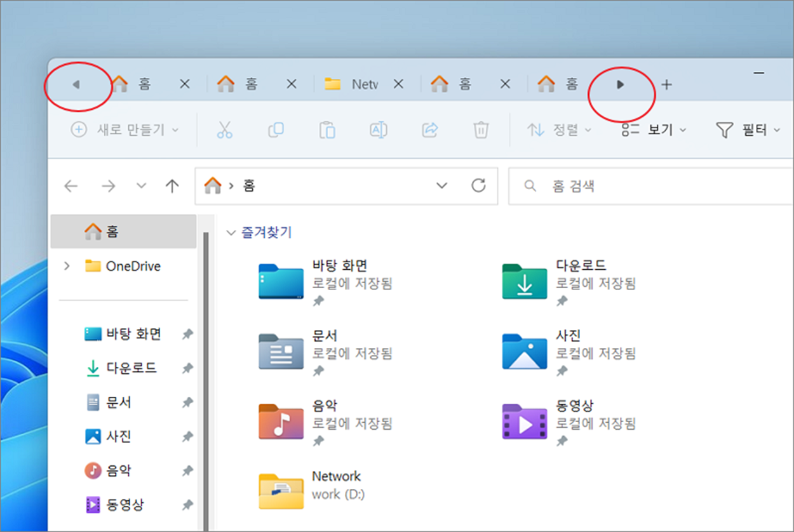Click the Paste clipboard icon
Image resolution: width=794 pixels, height=532 pixels.
327,130
